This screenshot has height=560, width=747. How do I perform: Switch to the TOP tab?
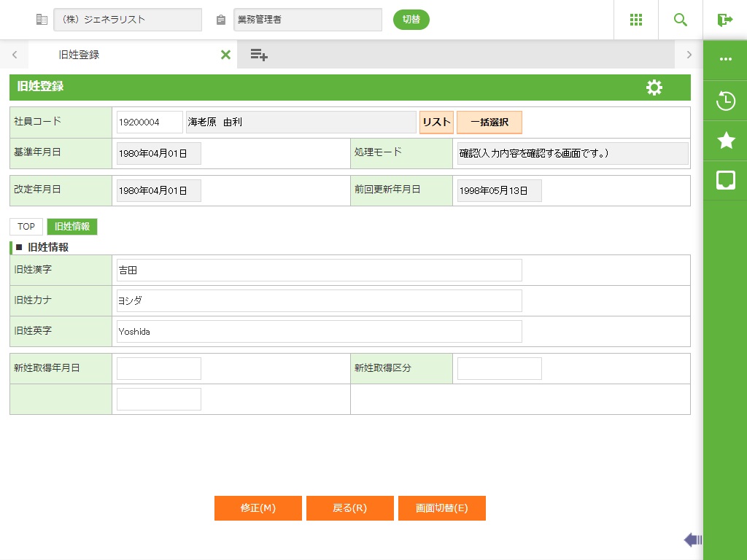click(26, 227)
